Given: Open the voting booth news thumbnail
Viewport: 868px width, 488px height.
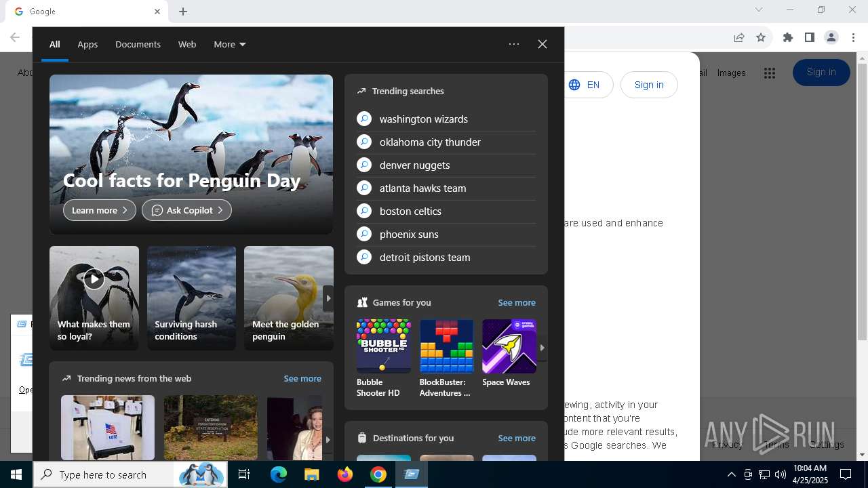Looking at the screenshot, I should (x=108, y=428).
